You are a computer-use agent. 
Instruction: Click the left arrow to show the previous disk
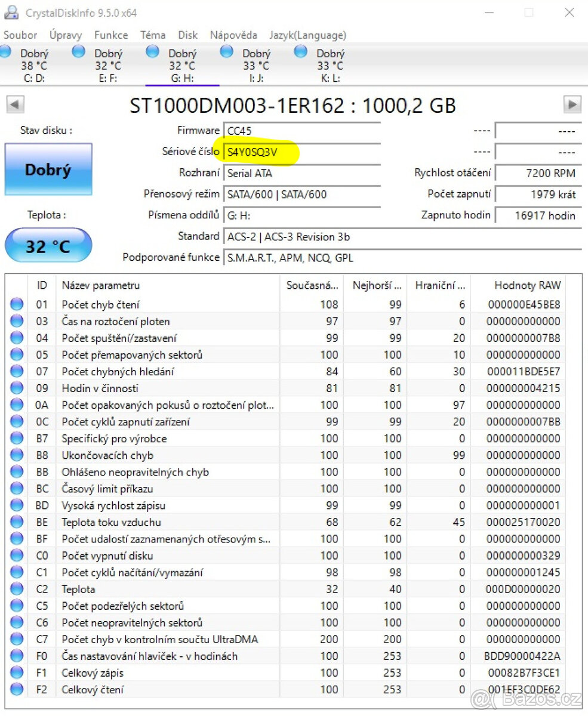point(15,104)
